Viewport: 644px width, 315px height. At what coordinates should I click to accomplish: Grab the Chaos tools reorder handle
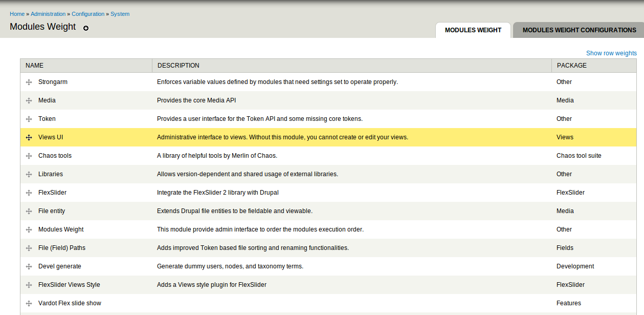(29, 156)
